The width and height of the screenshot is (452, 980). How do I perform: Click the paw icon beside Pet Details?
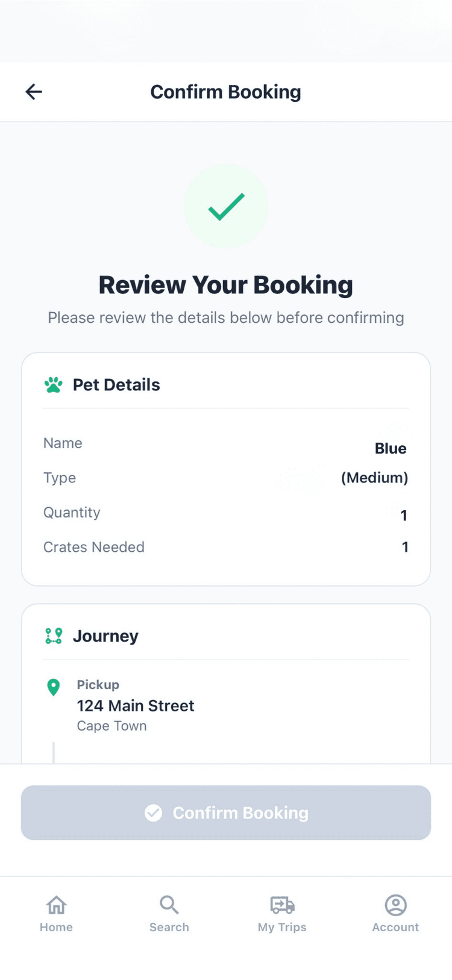click(54, 385)
